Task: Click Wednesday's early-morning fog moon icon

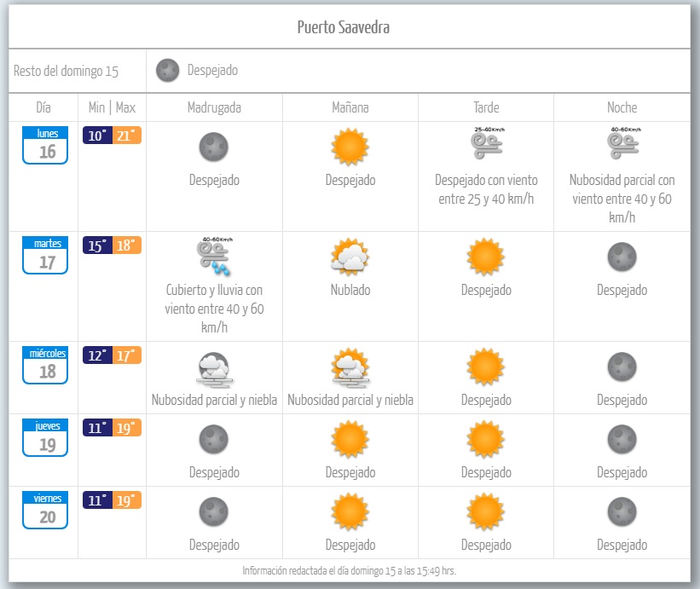Action: (x=214, y=367)
